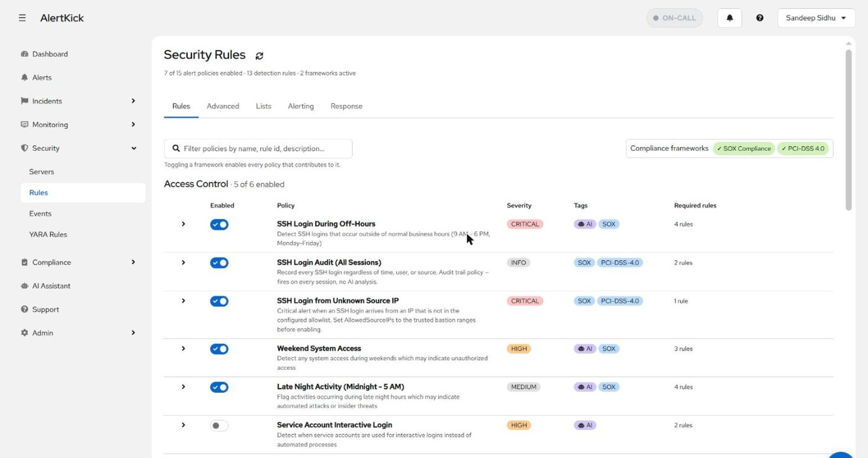Expand Admin submenu chevron
This screenshot has width=868, height=458.
pos(133,333)
